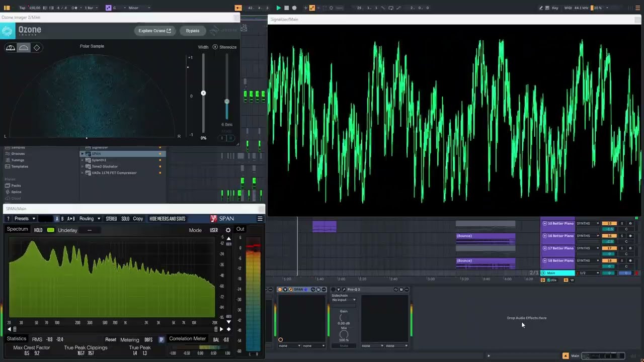Solo track 16 Better Piano

click(622, 236)
